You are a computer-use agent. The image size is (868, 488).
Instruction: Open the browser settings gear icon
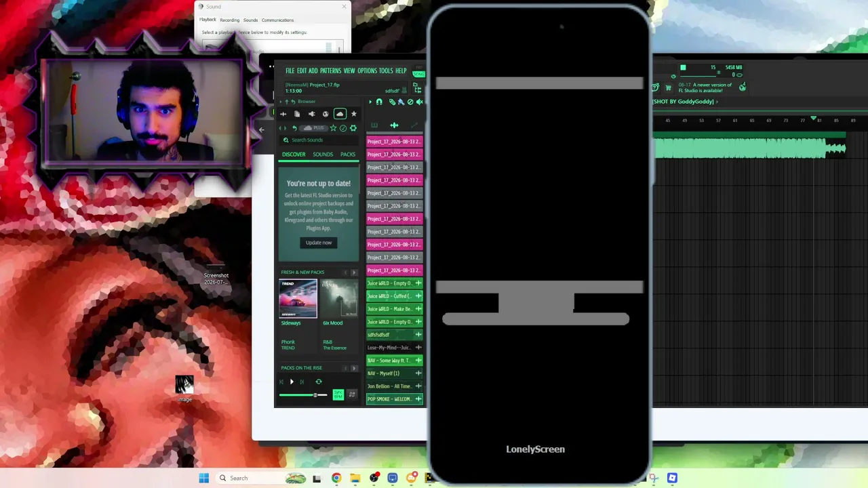click(x=353, y=128)
